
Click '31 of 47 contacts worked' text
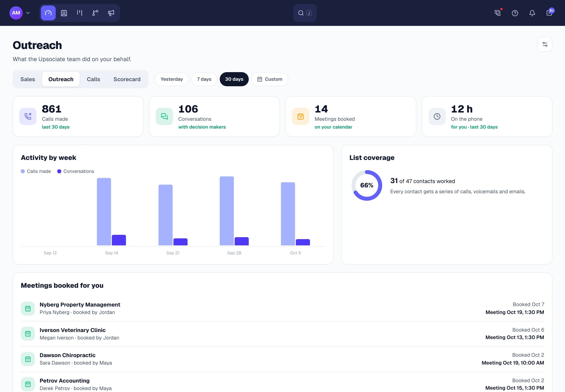coord(422,181)
